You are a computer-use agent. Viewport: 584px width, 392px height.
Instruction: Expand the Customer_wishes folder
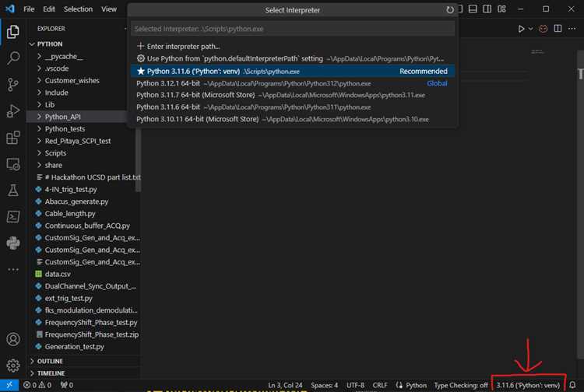[x=69, y=80]
